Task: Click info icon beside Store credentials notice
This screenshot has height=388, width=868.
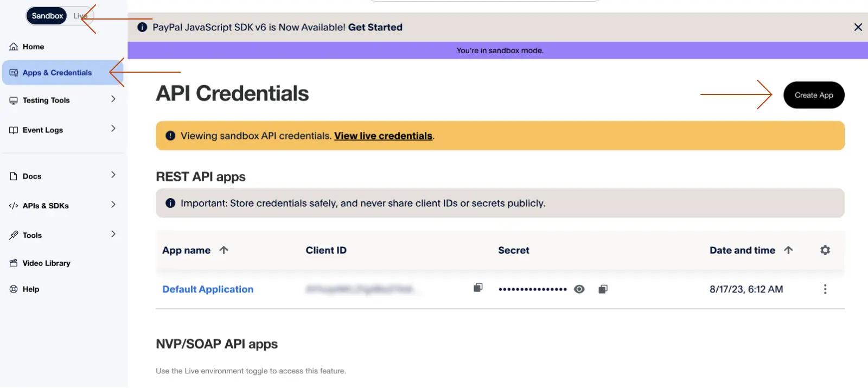Action: (170, 203)
